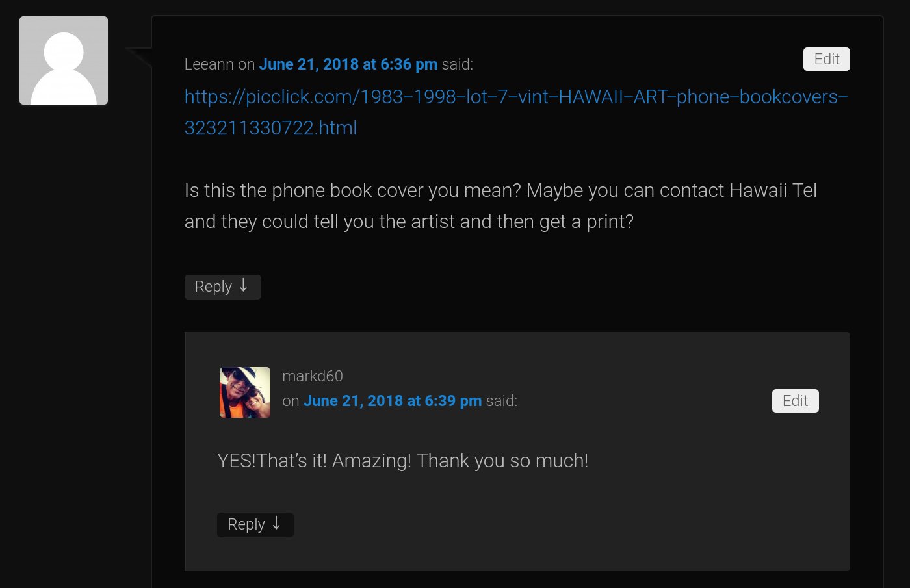
Task: Click Reply text under markd60's comment
Action: (x=246, y=524)
